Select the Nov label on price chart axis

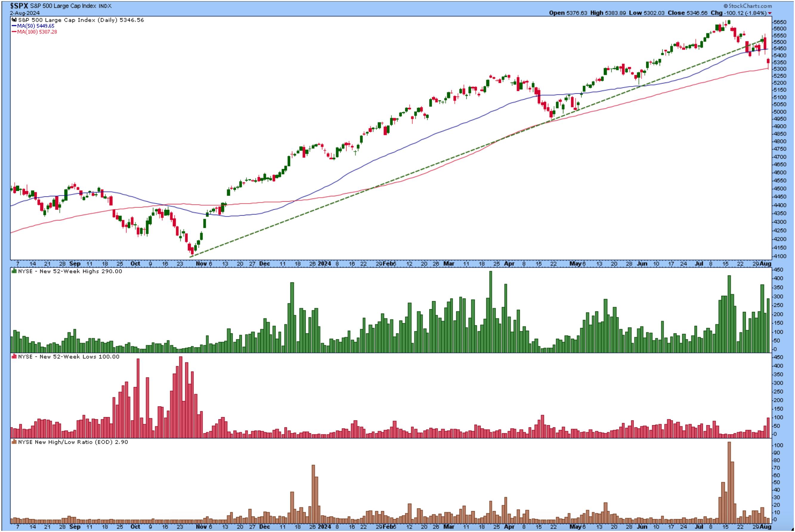point(201,264)
